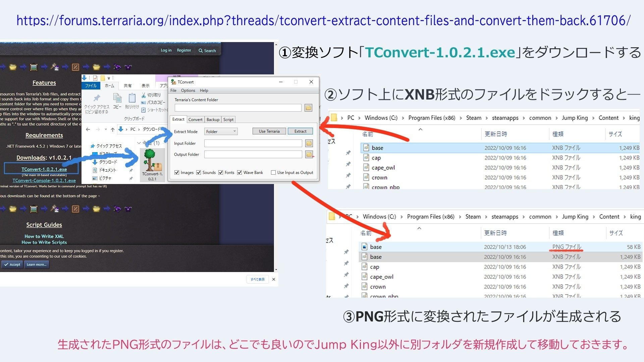Browse for Terraria's Content Folder

click(308, 108)
